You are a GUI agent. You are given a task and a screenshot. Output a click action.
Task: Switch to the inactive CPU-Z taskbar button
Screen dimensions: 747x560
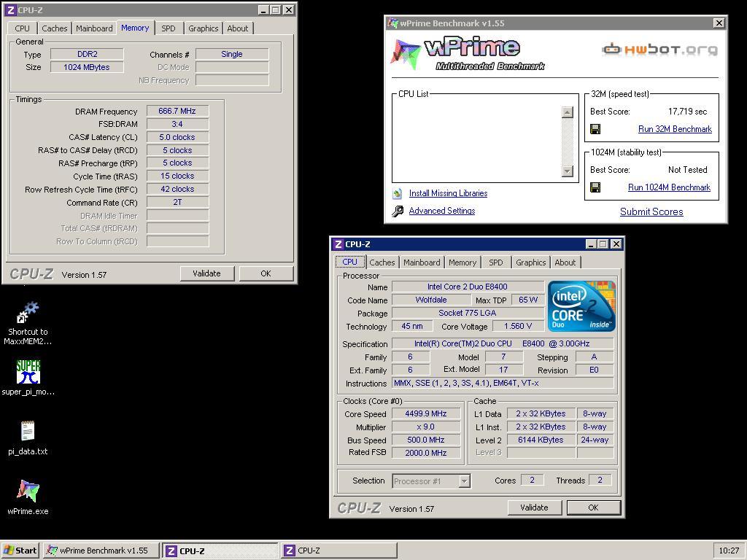tap(338, 551)
